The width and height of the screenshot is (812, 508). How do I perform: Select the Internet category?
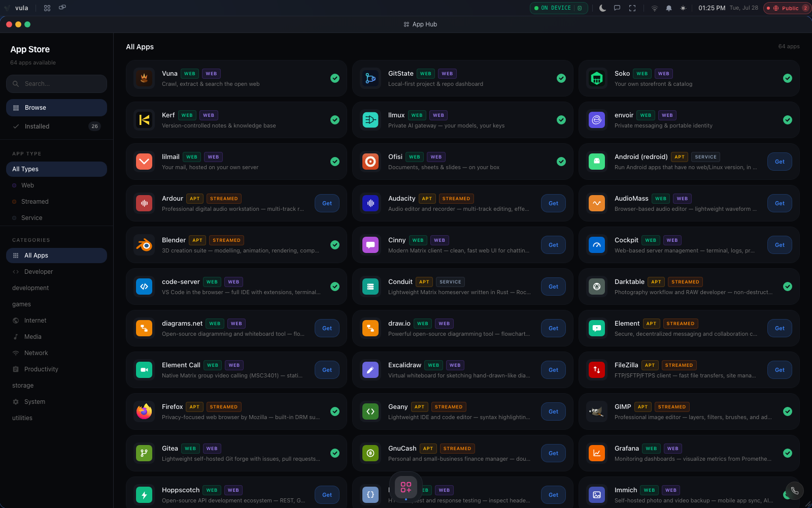[56, 321]
